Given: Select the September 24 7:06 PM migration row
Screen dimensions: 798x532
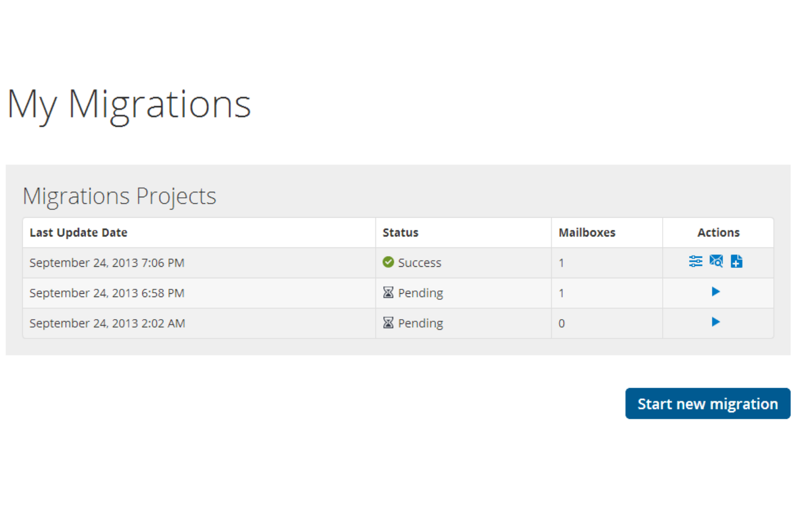Looking at the screenshot, I should coord(107,262).
